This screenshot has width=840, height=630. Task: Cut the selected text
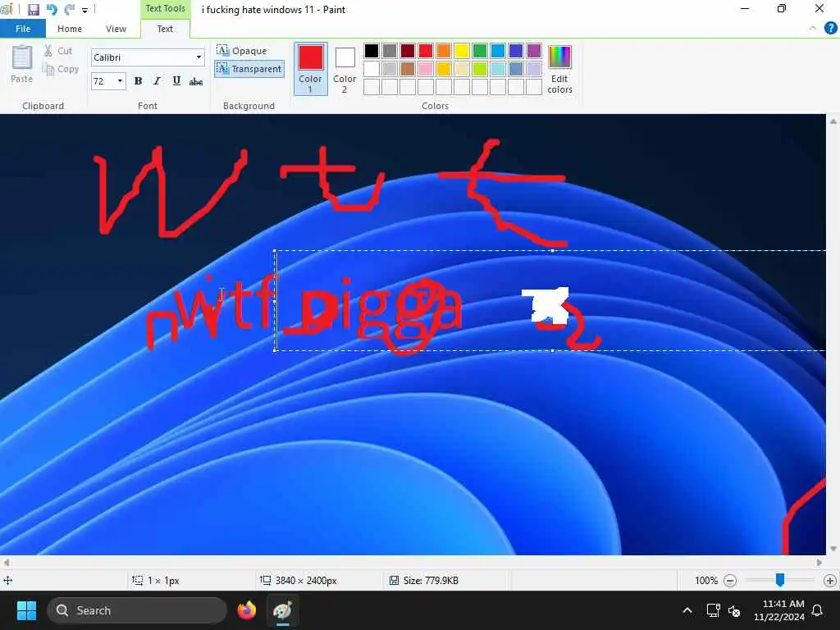click(58, 51)
